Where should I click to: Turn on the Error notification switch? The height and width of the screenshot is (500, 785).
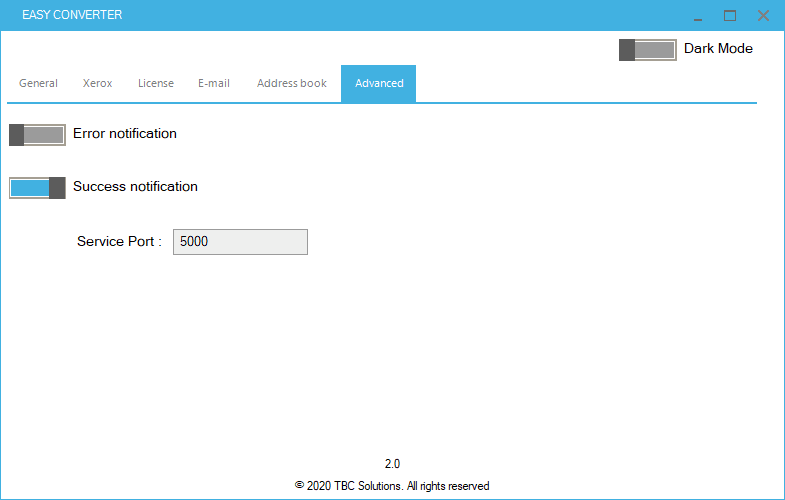pos(37,135)
